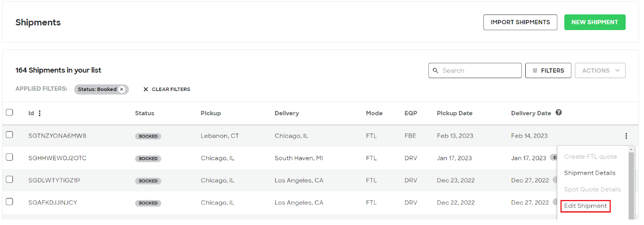The image size is (644, 225).
Task: Open the row options kebab for SGTNZYONA6MW8
Action: tap(626, 136)
